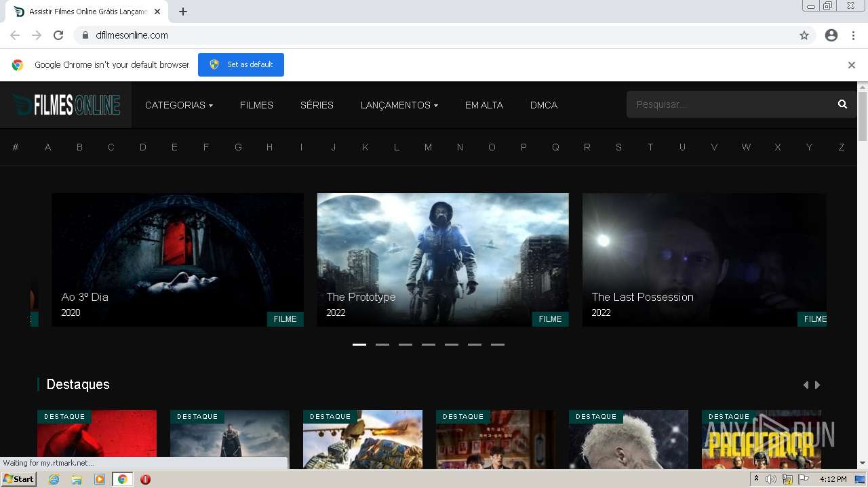
Task: Show hidden tray icons arrow
Action: pyautogui.click(x=756, y=479)
